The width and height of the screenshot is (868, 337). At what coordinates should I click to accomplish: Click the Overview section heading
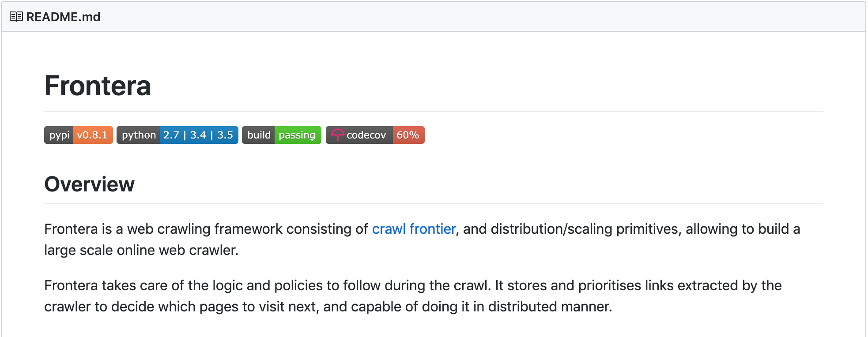point(90,184)
